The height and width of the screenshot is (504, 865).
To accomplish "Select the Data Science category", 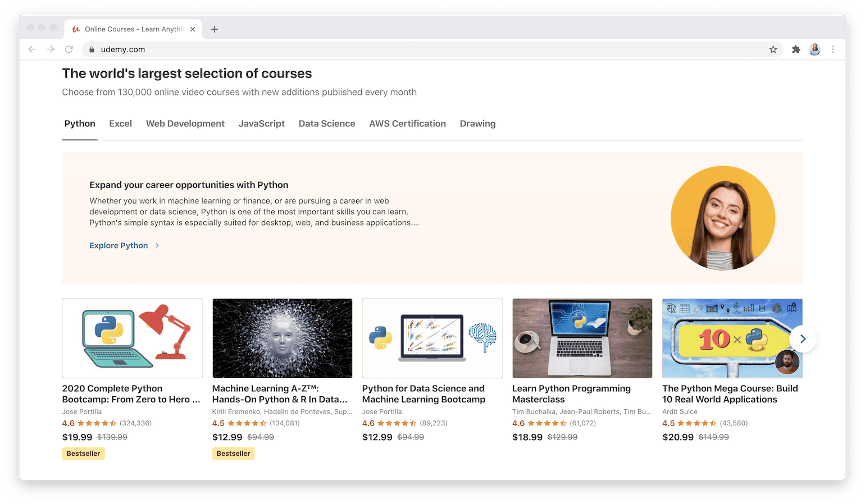I will click(x=326, y=123).
